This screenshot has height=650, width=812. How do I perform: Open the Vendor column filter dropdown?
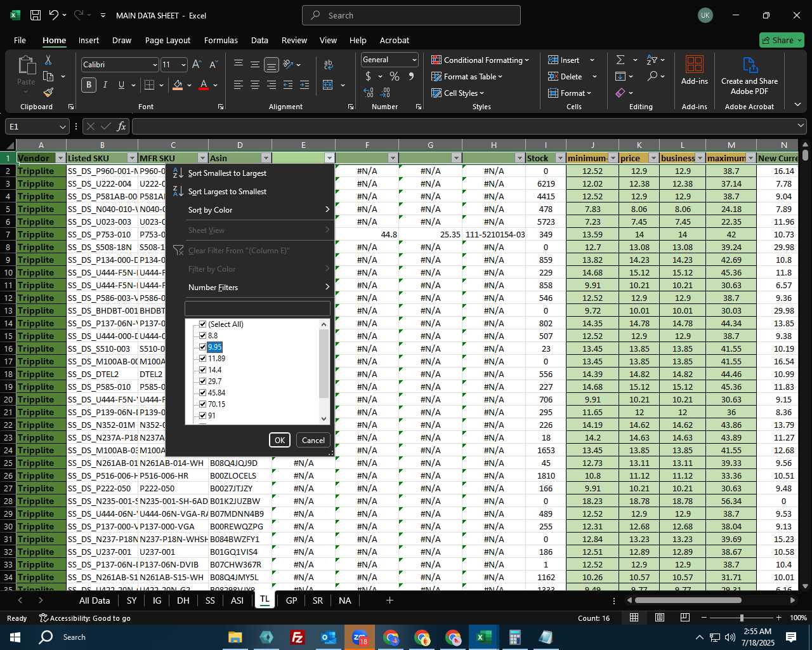point(60,158)
